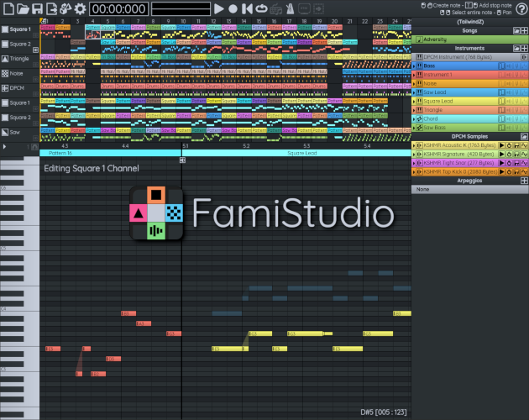Open the transform/cleanup shapes tool

click(x=65, y=8)
